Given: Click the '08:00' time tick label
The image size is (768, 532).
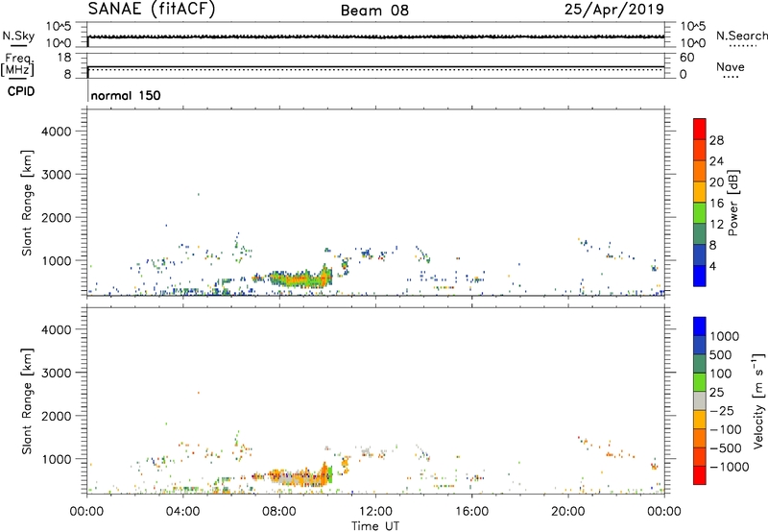Looking at the screenshot, I should pyautogui.click(x=278, y=512).
